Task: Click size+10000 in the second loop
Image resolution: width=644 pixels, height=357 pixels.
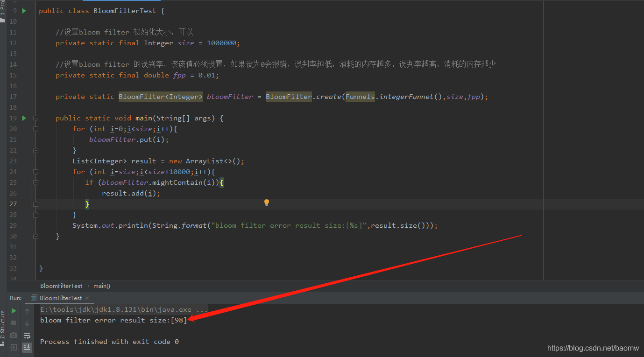Action: click(x=169, y=172)
